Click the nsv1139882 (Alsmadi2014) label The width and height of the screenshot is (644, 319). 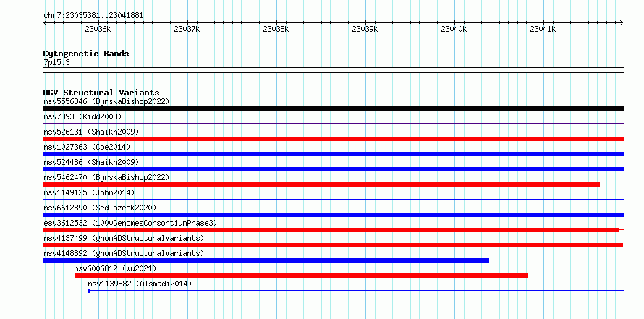click(x=140, y=284)
